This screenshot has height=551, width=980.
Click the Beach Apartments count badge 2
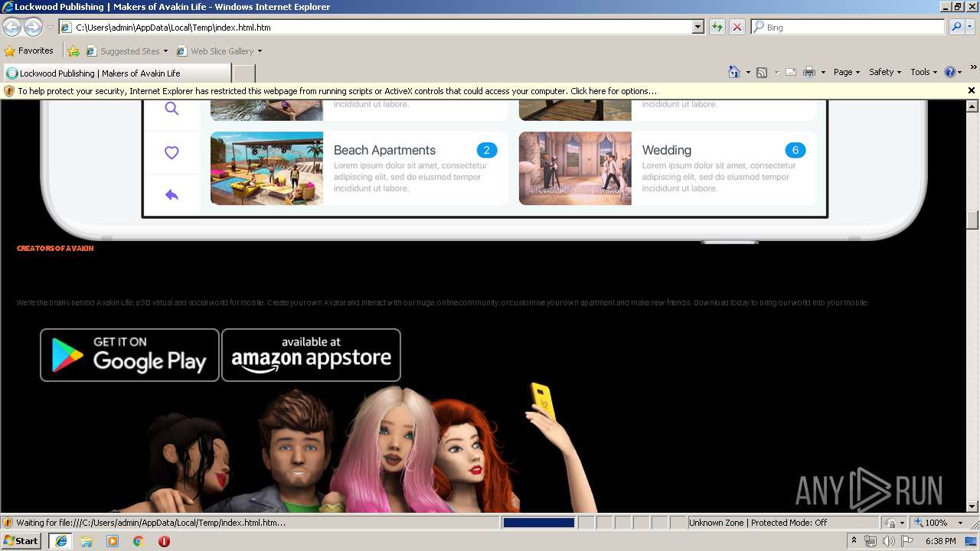click(x=486, y=150)
